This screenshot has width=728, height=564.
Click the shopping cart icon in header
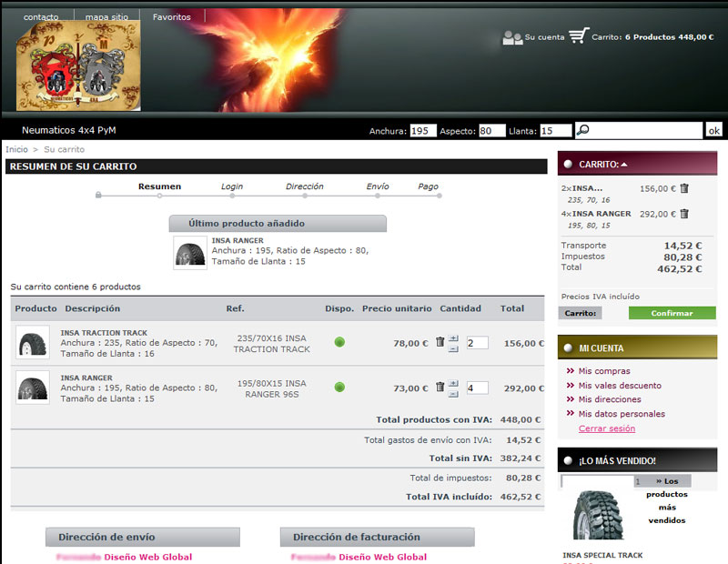[579, 36]
